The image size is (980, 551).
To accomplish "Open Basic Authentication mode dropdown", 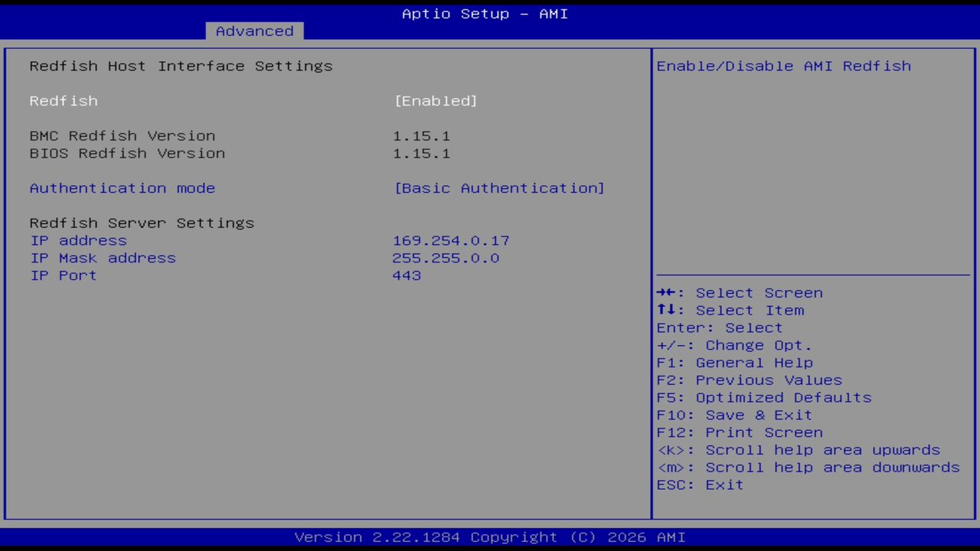I will click(499, 188).
